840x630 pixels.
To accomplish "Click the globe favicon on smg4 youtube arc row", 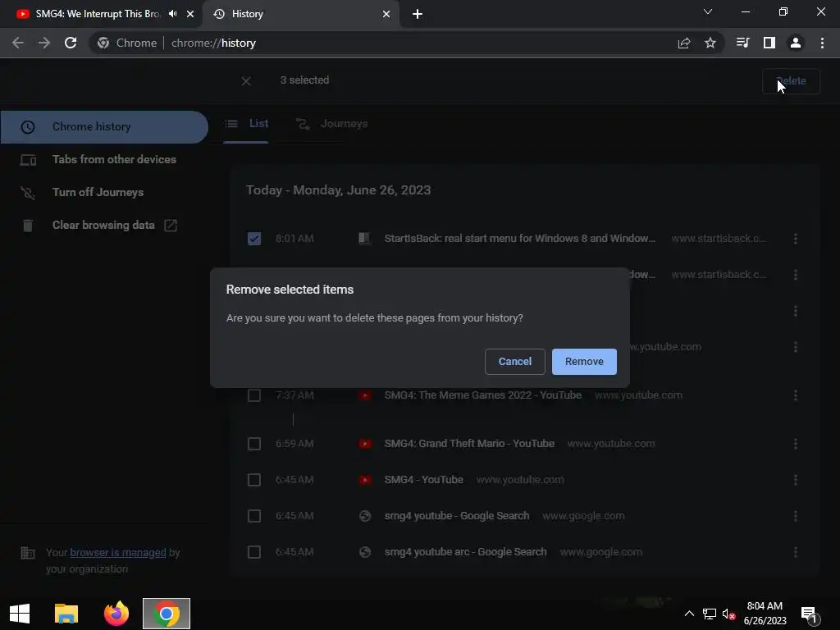I will pyautogui.click(x=365, y=552).
